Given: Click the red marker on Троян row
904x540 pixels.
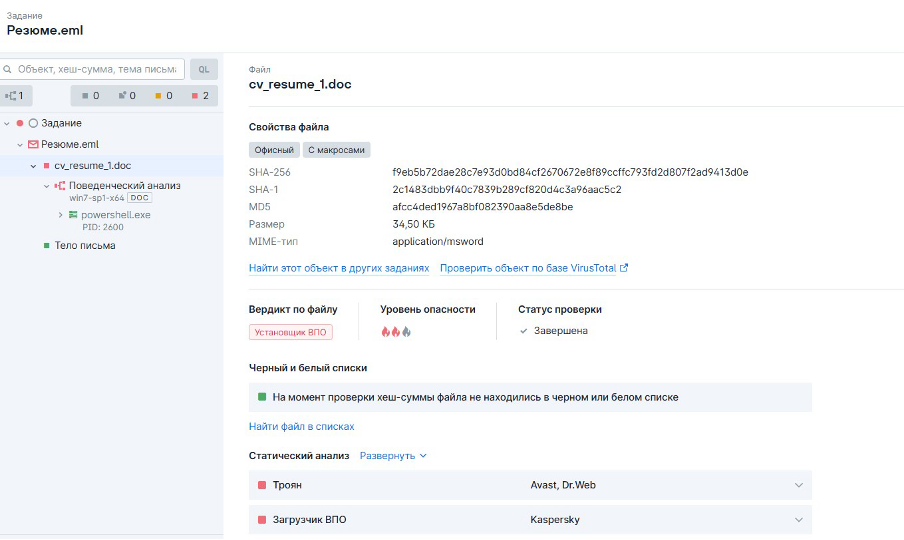Looking at the screenshot, I should tap(262, 485).
